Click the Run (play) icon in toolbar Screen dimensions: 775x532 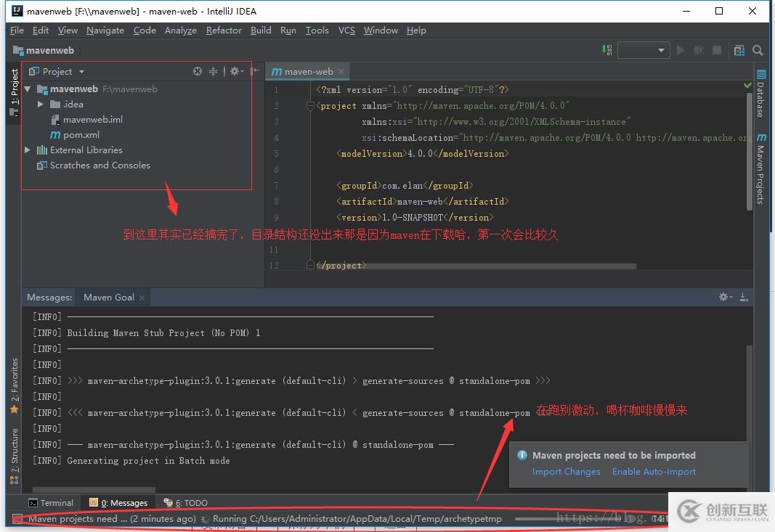tap(681, 50)
